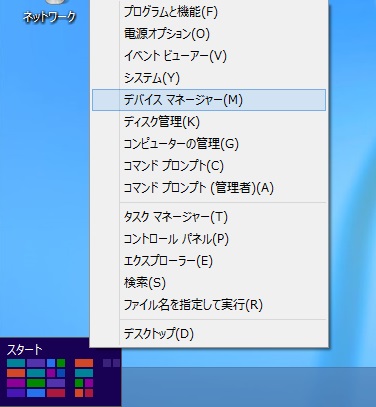This screenshot has width=376, height=407.
Task: Launch コマンド プロンプト(C)
Action: [209, 166]
